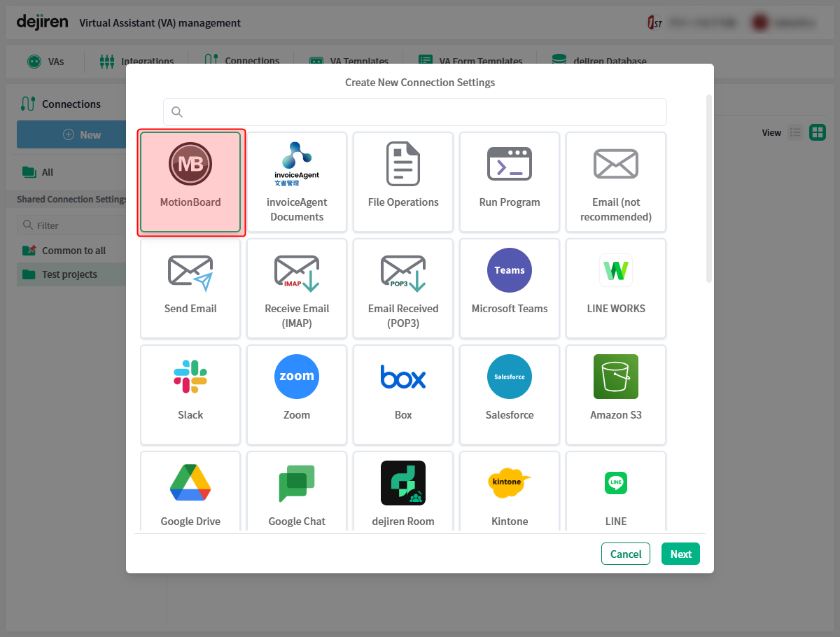
Task: Click the Filter input in sidebar
Action: 71,225
